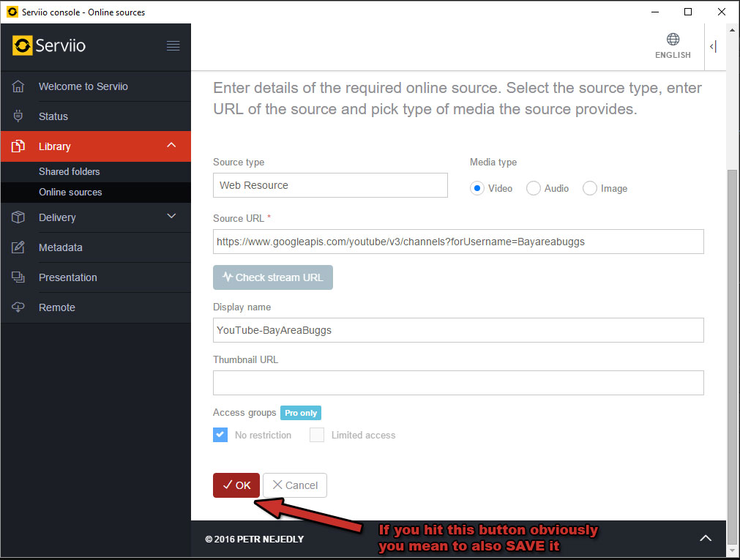Select the Image media type radio button
The width and height of the screenshot is (740, 560).
(589, 188)
